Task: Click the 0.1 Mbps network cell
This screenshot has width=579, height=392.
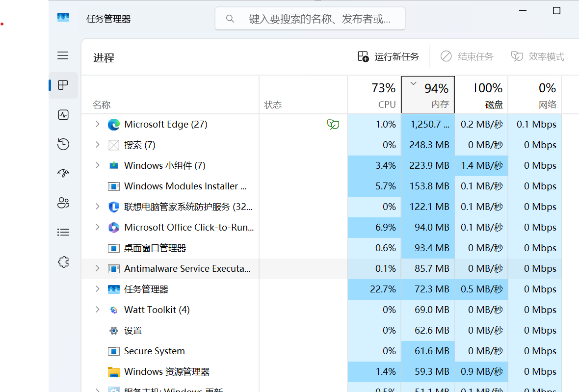Action: tap(535, 124)
